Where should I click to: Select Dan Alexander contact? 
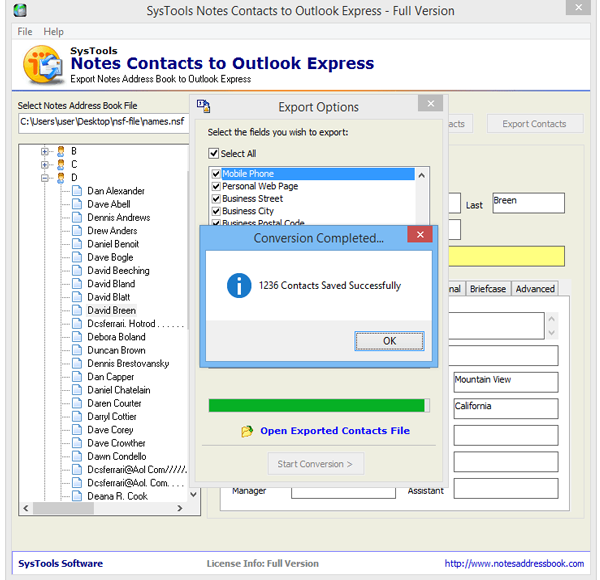[x=116, y=191]
